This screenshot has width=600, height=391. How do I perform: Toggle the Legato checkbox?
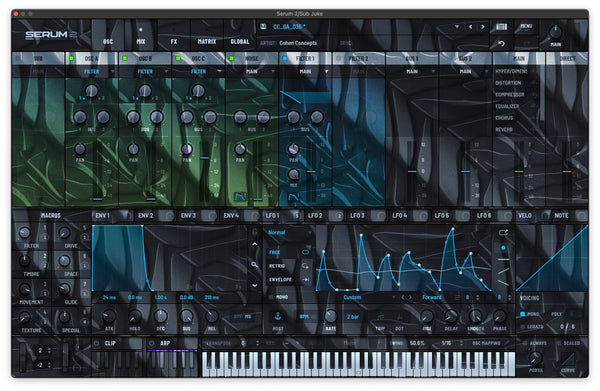(x=523, y=326)
